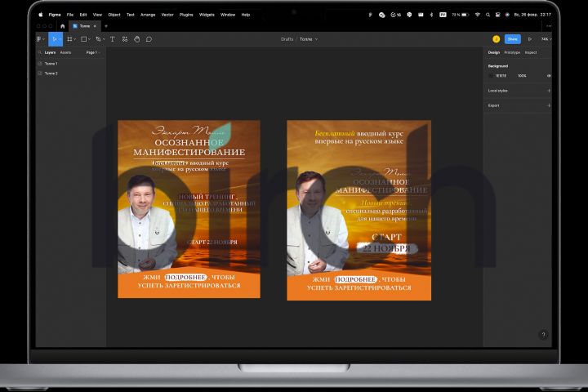588x392 pixels.
Task: Select the Pen tool
Action: pyautogui.click(x=100, y=38)
